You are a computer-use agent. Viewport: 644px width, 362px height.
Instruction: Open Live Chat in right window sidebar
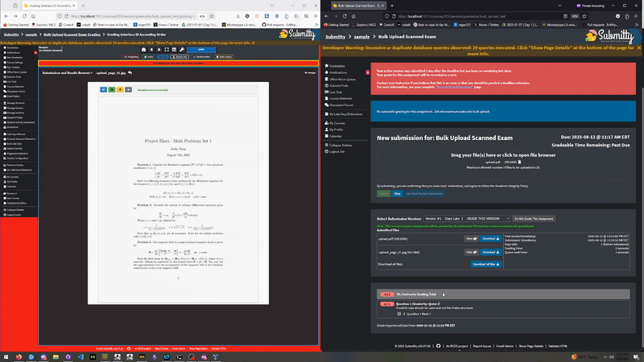pos(335,93)
